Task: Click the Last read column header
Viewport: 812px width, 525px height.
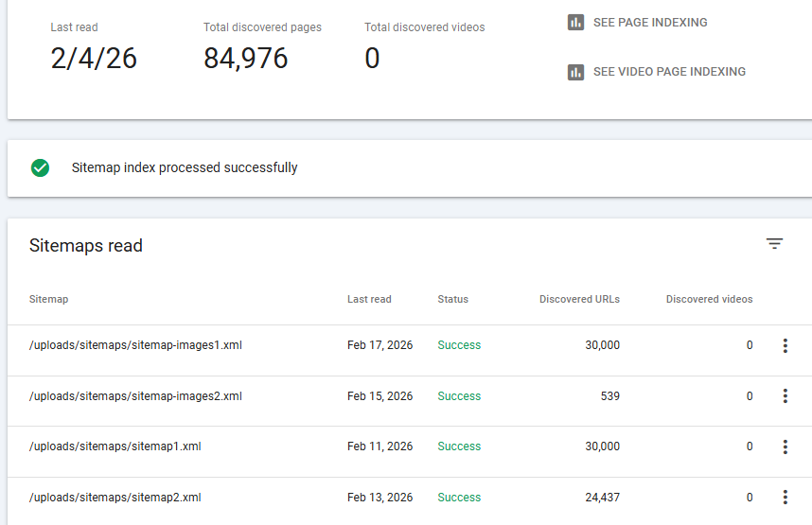Action: click(x=369, y=299)
